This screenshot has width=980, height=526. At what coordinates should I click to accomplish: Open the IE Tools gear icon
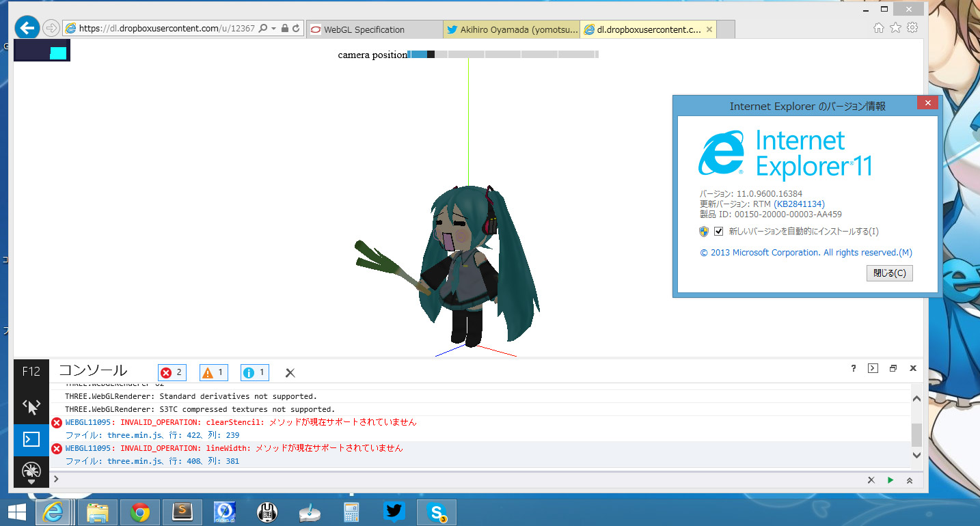point(912,28)
